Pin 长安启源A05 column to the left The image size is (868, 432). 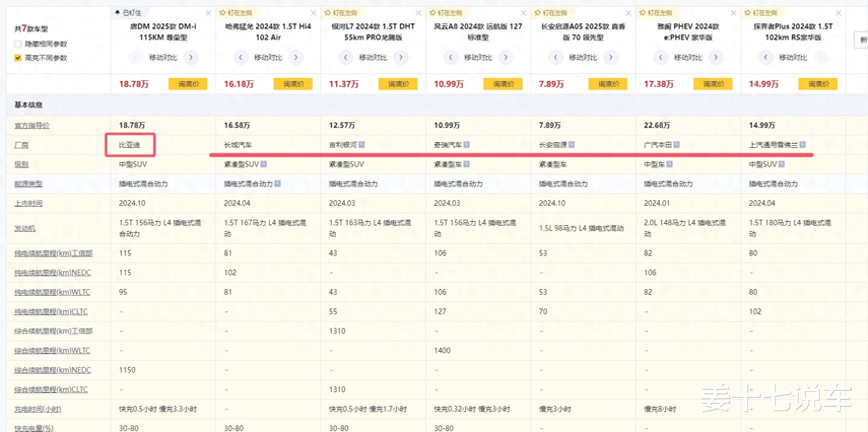550,13
